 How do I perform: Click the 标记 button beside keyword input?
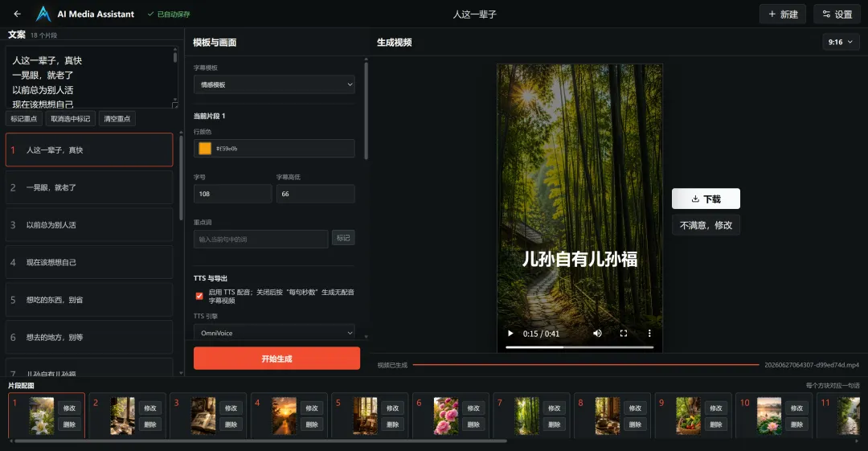coord(343,238)
